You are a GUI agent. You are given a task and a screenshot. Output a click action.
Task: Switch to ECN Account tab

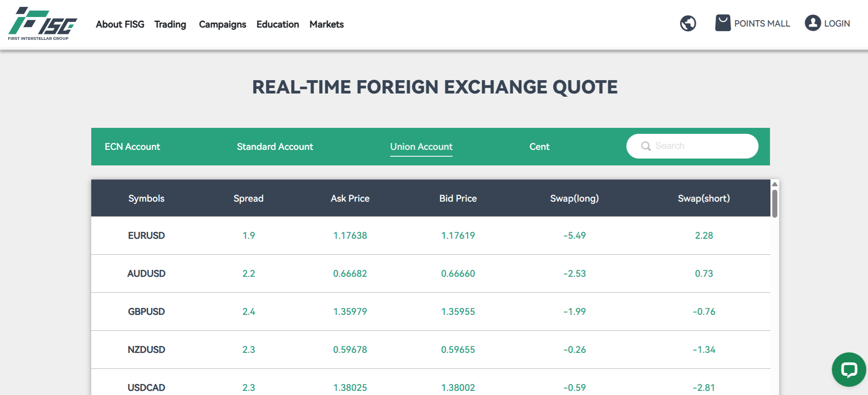click(x=132, y=147)
